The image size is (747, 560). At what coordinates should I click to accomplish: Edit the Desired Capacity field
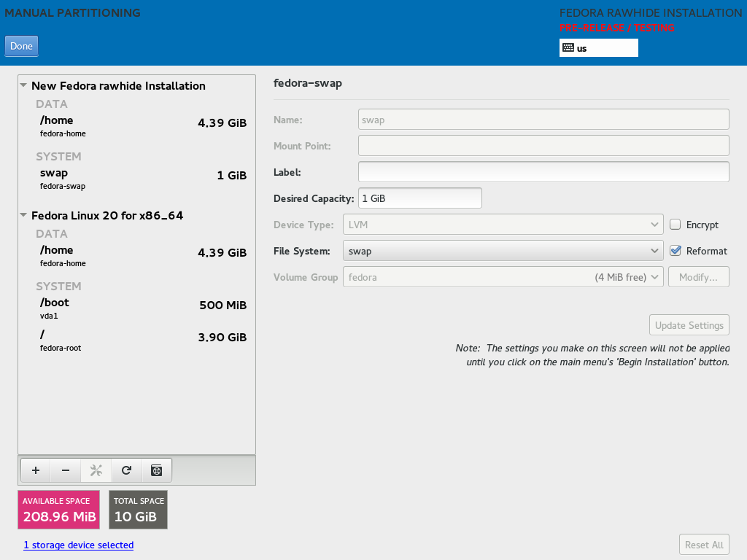(419, 198)
